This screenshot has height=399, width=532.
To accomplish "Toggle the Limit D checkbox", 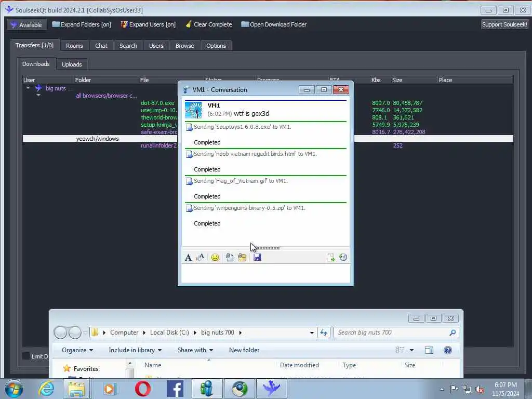I will (x=26, y=356).
